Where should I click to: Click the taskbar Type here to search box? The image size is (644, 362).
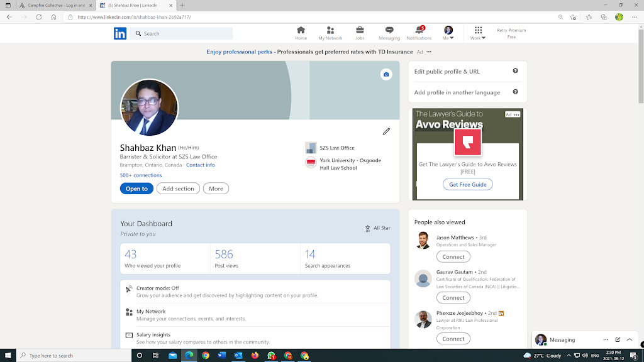click(74, 356)
